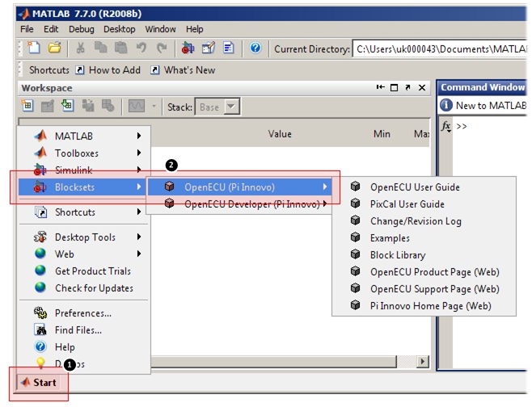Click the Help question mark toolbar icon
Viewport: 532px width, 407px height.
(x=255, y=48)
